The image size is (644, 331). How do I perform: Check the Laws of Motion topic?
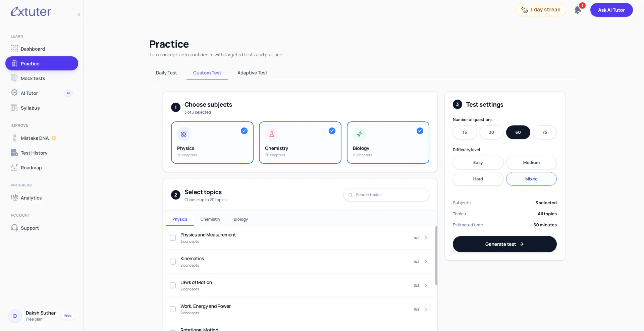tap(173, 285)
